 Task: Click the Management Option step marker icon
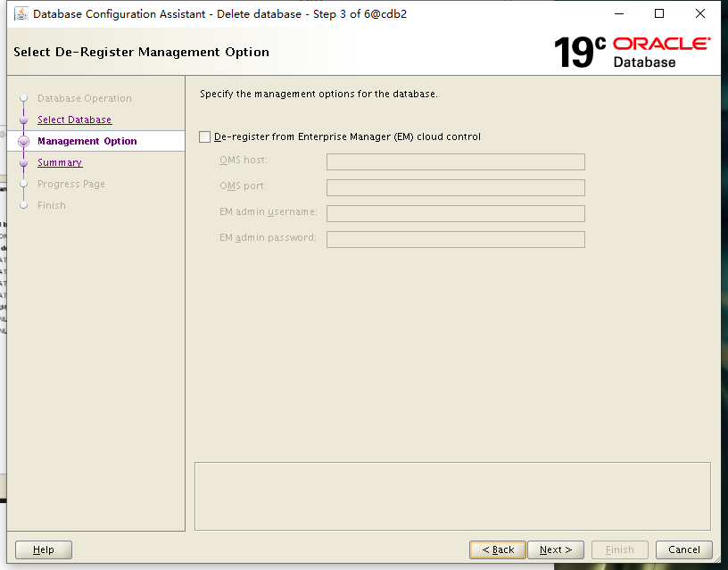[24, 142]
